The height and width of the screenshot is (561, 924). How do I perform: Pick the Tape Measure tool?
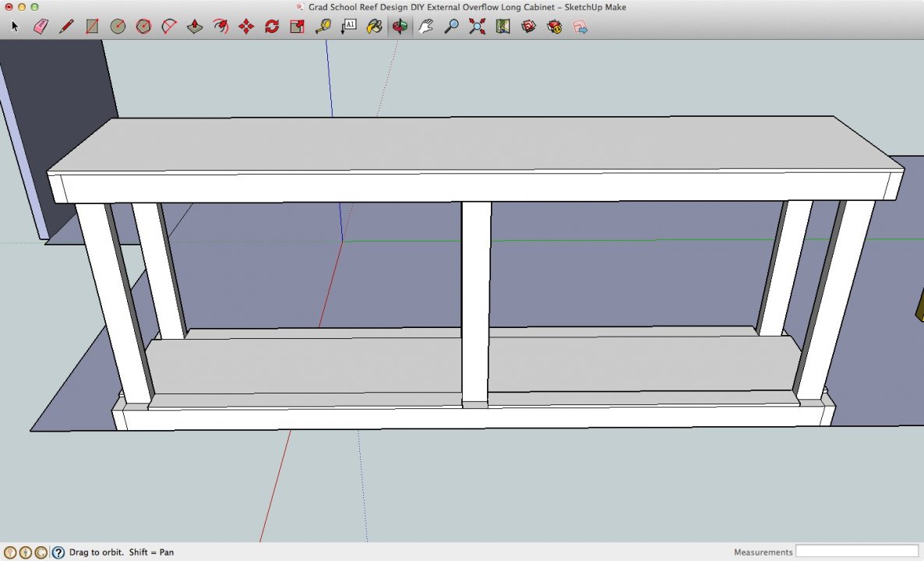click(x=323, y=26)
